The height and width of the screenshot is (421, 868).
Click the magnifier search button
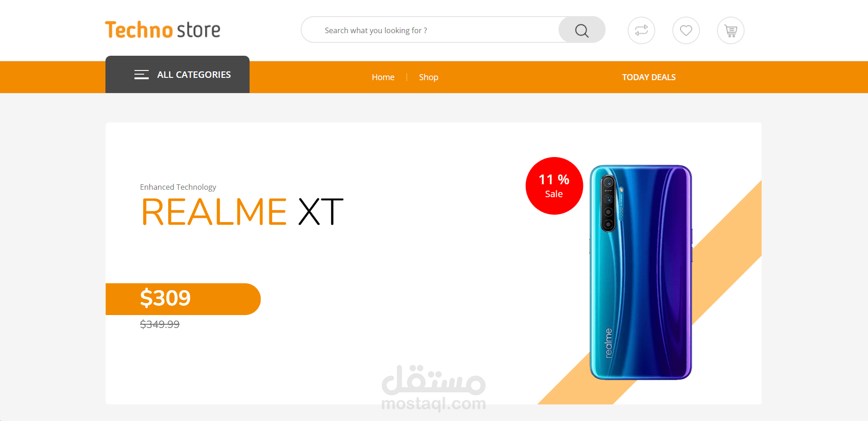(582, 30)
